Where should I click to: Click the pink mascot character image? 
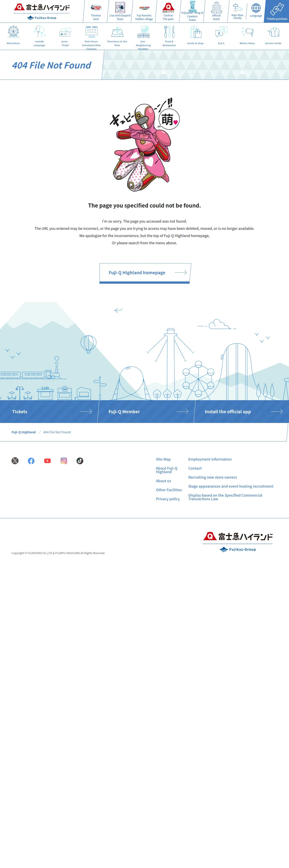tap(145, 145)
